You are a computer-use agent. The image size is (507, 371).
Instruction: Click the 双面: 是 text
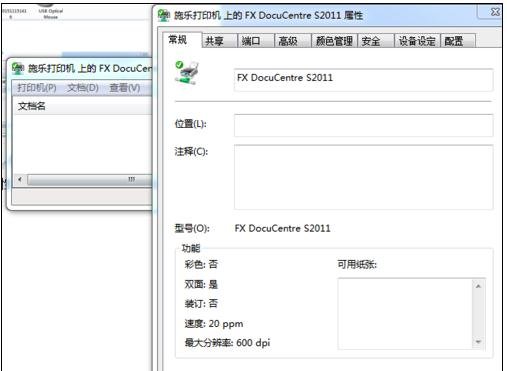click(201, 284)
